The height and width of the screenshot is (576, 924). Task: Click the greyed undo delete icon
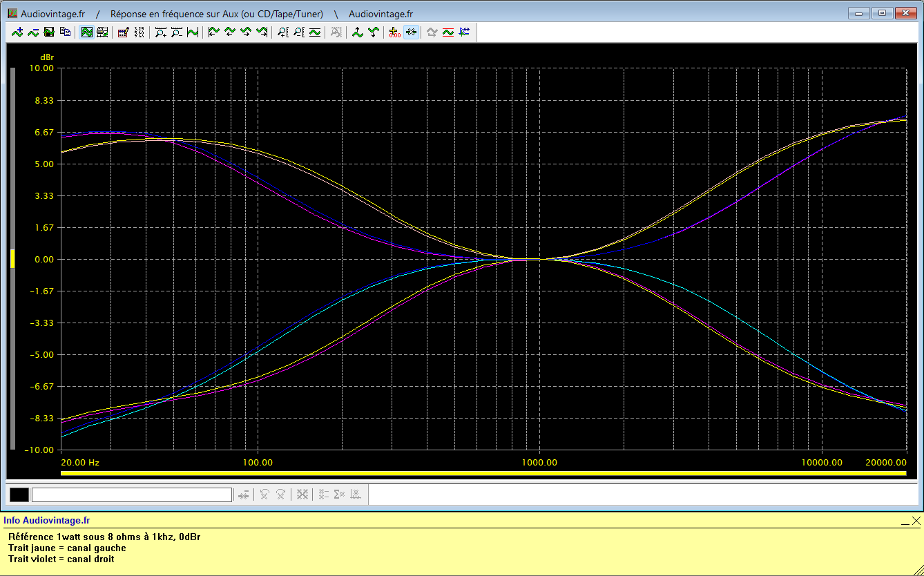(264, 495)
